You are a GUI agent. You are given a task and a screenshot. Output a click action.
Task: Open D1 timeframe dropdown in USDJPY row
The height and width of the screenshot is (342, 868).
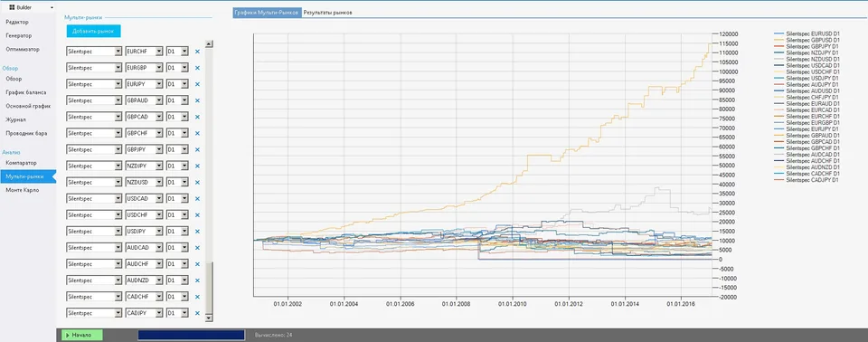pyautogui.click(x=184, y=231)
